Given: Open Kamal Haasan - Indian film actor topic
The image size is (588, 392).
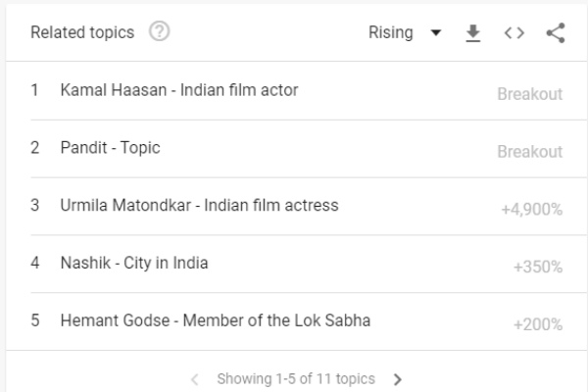Looking at the screenshot, I should click(x=179, y=90).
